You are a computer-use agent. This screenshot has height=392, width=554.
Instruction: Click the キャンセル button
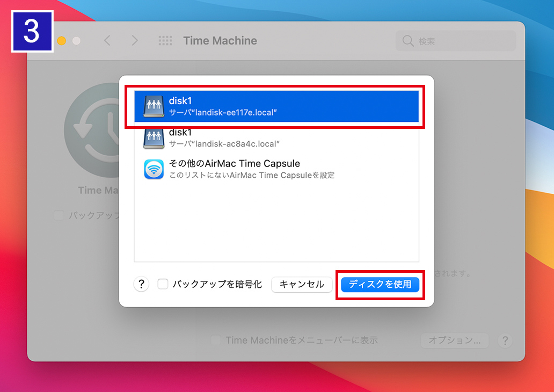302,284
